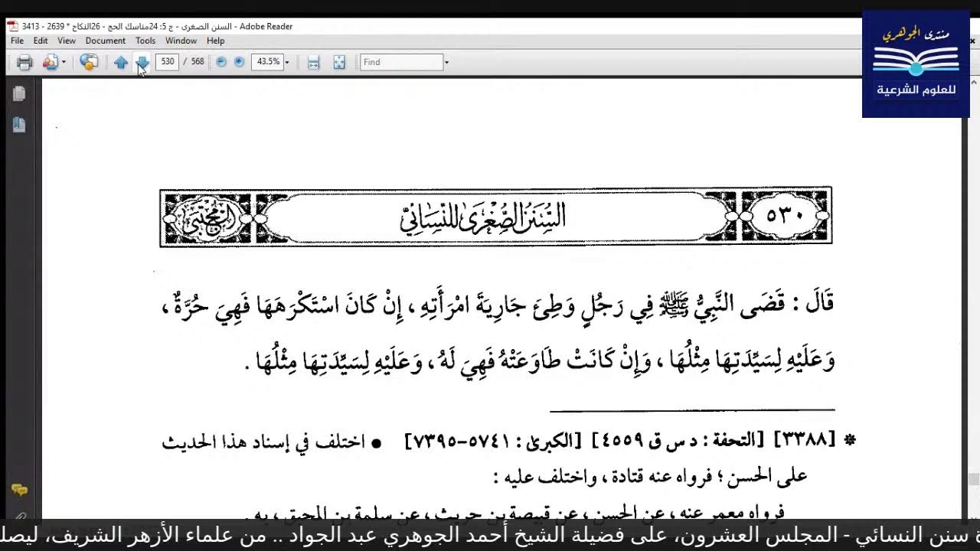Viewport: 980px width, 551px height.
Task: Click the Fit Page view icon
Action: tap(339, 63)
